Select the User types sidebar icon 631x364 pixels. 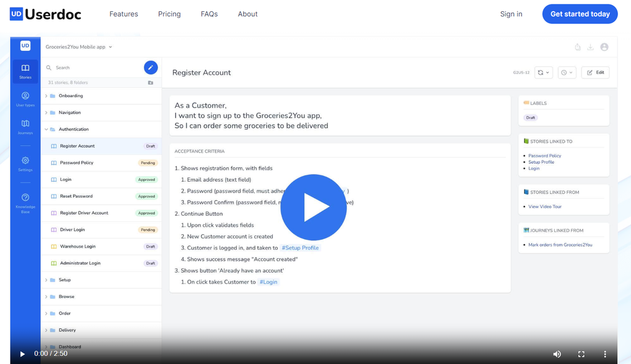[x=25, y=99]
